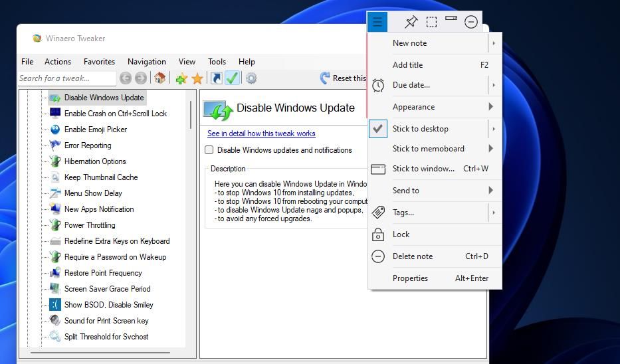Choose Add title from note menu

[x=435, y=65]
